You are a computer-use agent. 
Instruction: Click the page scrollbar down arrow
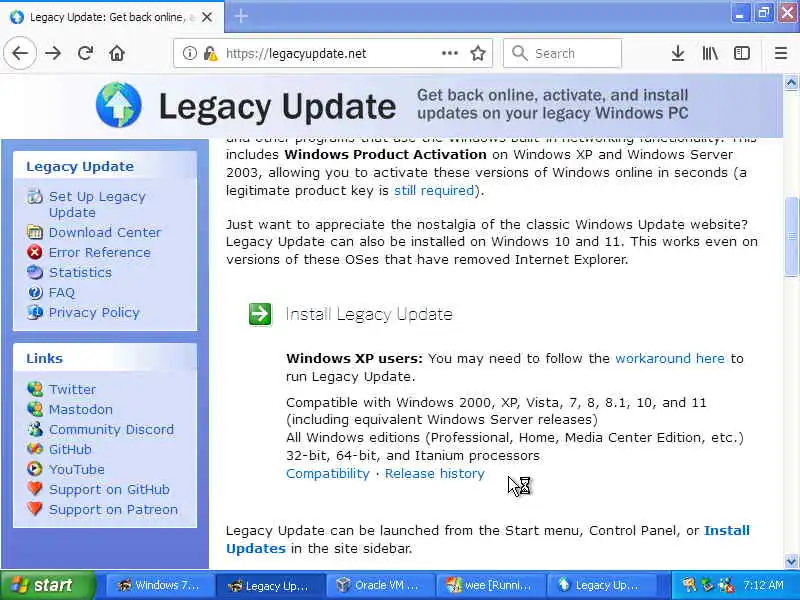[x=791, y=562]
